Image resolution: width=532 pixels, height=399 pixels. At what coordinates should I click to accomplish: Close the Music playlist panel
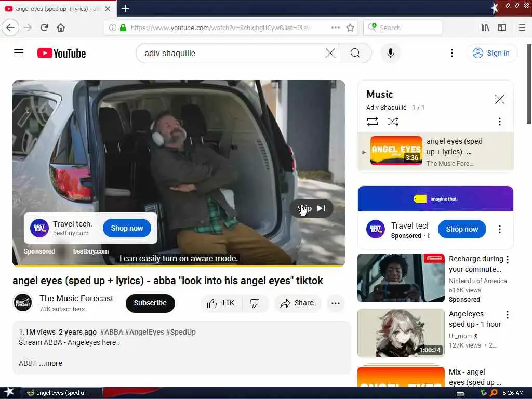[499, 99]
